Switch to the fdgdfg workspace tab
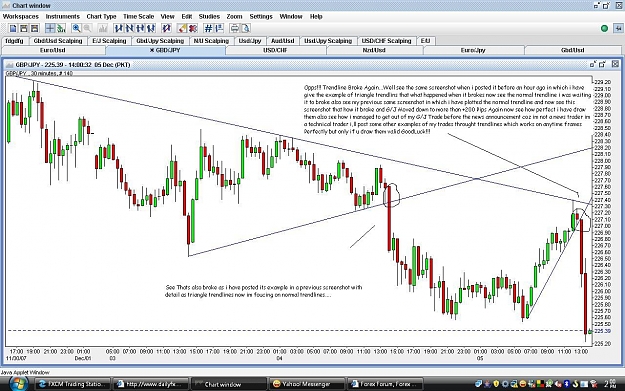The image size is (625, 391). [14, 41]
